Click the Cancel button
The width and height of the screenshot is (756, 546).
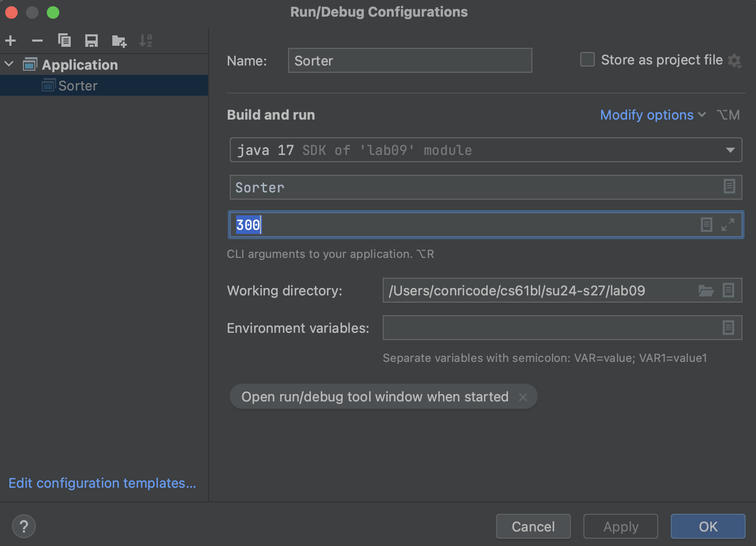(x=533, y=526)
